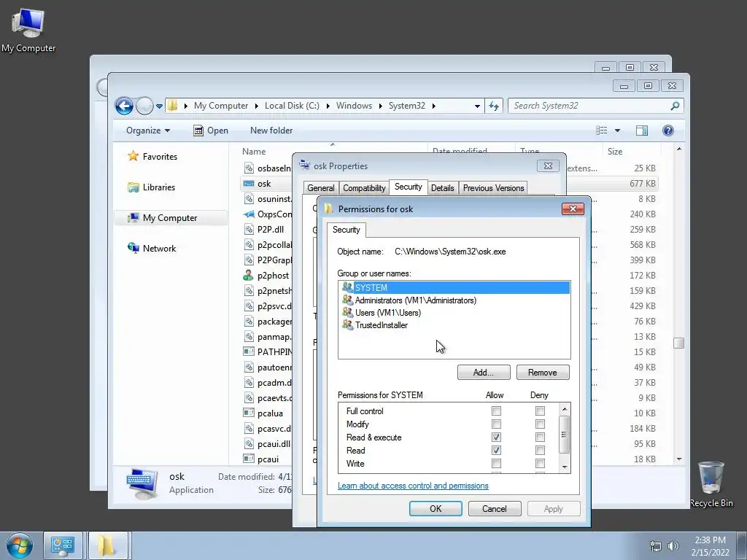Image resolution: width=747 pixels, height=560 pixels.
Task: Open the Organize dropdown menu
Action: pyautogui.click(x=147, y=131)
